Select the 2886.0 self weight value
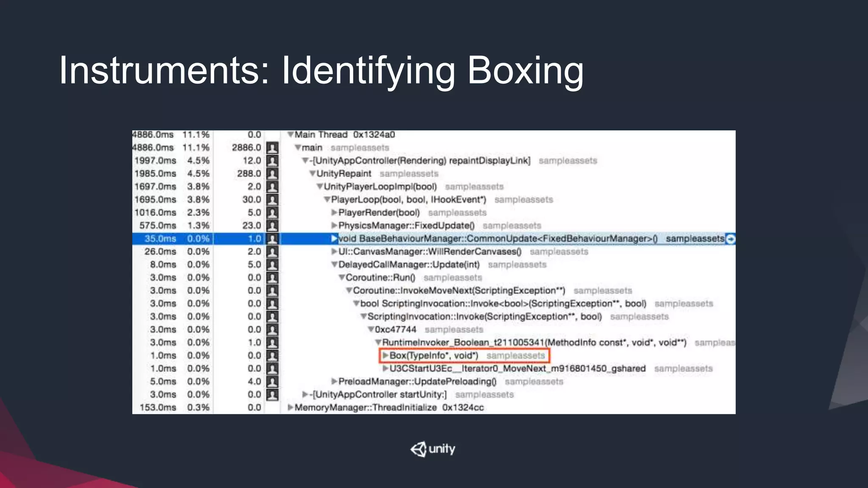 click(x=247, y=148)
